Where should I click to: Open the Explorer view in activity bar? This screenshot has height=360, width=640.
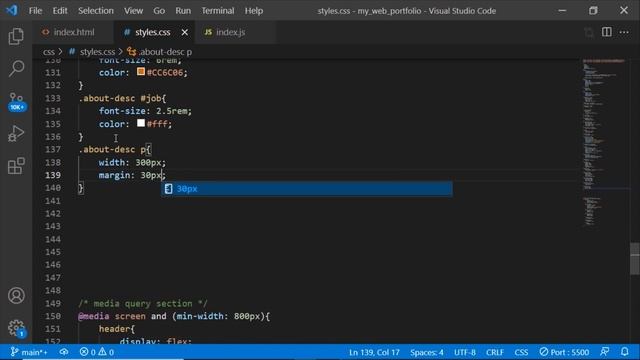[x=16, y=36]
